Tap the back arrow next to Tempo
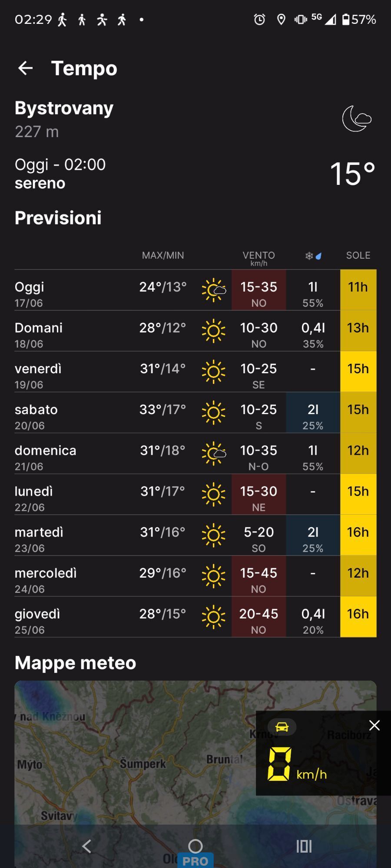The image size is (391, 868). (25, 68)
